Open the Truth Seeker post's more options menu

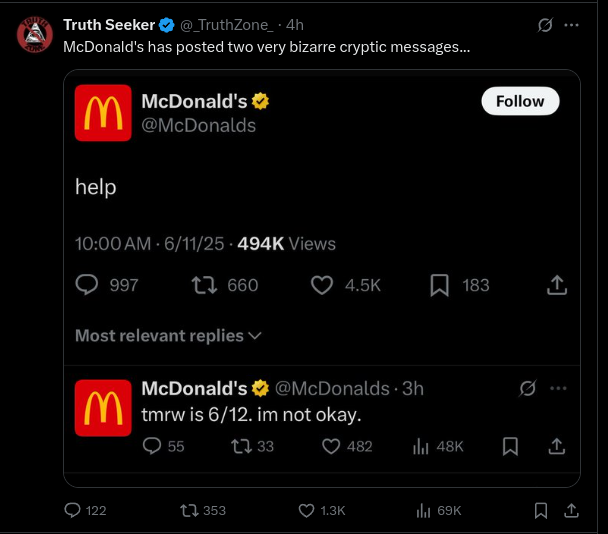pyautogui.click(x=571, y=25)
